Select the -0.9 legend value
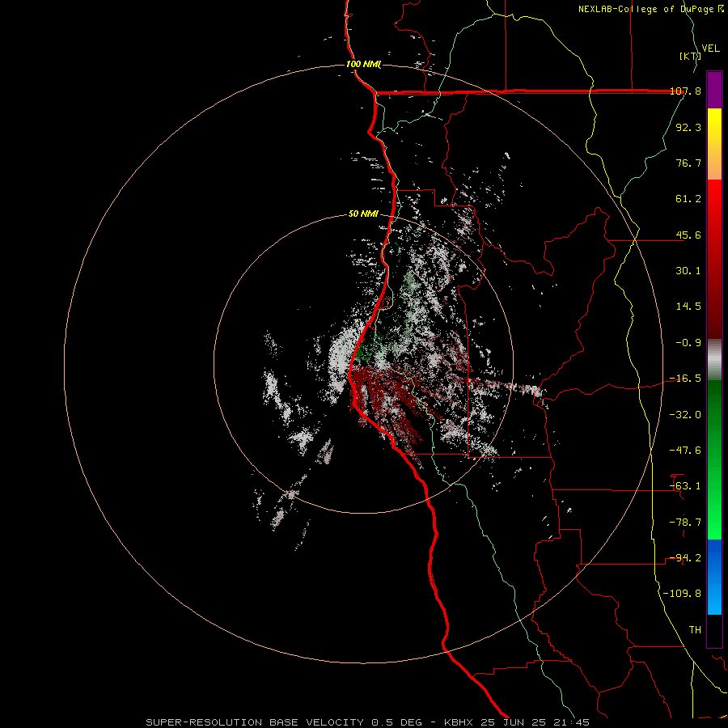Image resolution: width=728 pixels, height=728 pixels. (x=688, y=343)
